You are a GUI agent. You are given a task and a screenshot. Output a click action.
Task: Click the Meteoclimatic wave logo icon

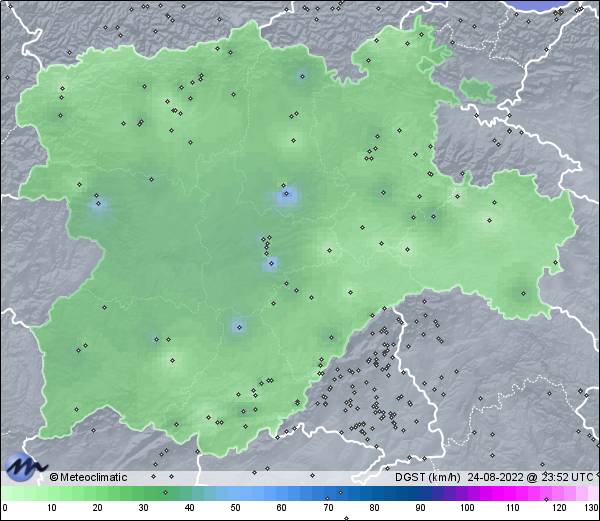click(25, 467)
